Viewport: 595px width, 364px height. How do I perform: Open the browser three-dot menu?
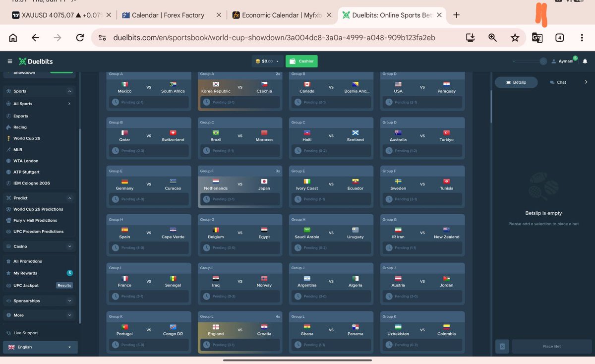point(582,37)
